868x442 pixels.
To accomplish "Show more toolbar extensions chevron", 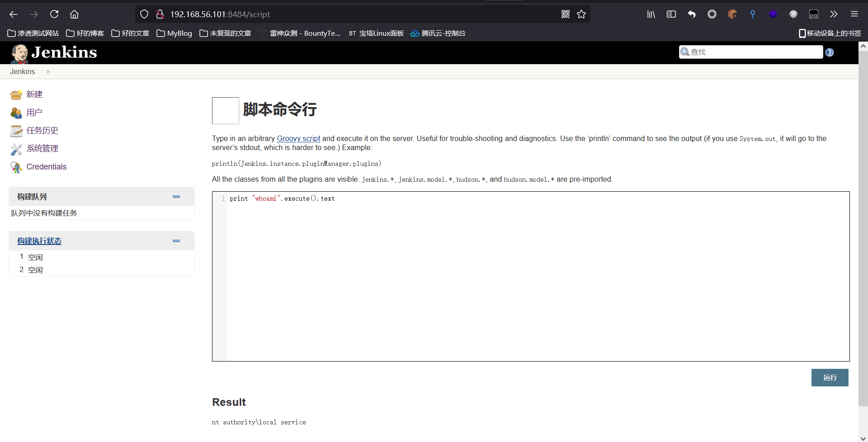I will (x=834, y=14).
